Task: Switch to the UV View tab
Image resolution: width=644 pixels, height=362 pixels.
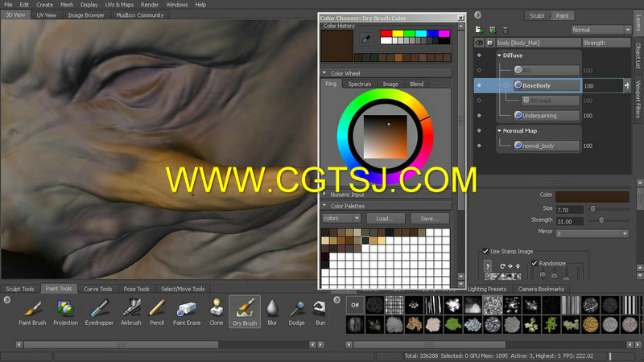Action: (47, 15)
